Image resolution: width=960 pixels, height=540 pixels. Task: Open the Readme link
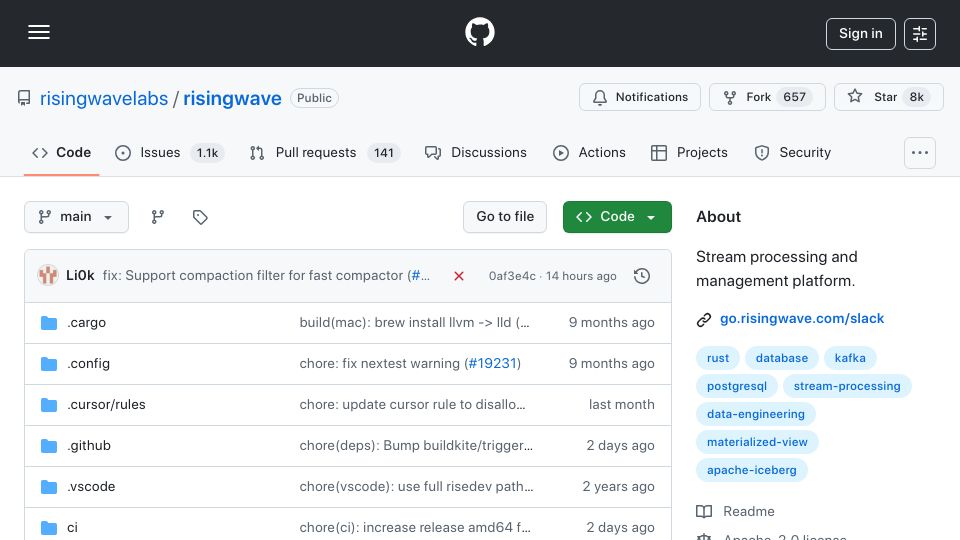point(735,511)
